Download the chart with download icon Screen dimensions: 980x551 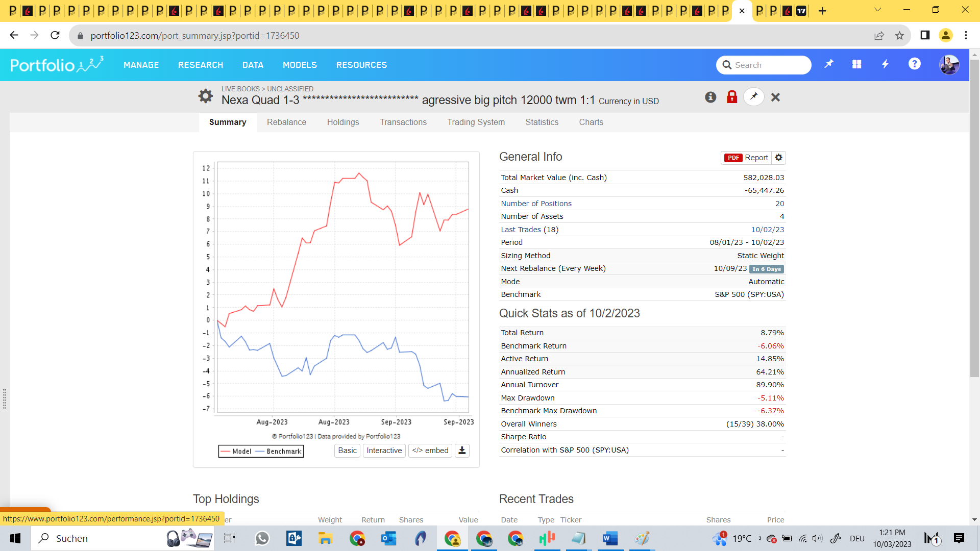[x=462, y=450]
